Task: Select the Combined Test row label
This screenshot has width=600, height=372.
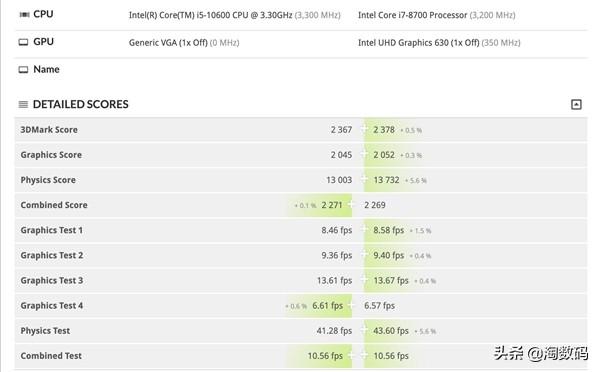Action: point(51,356)
